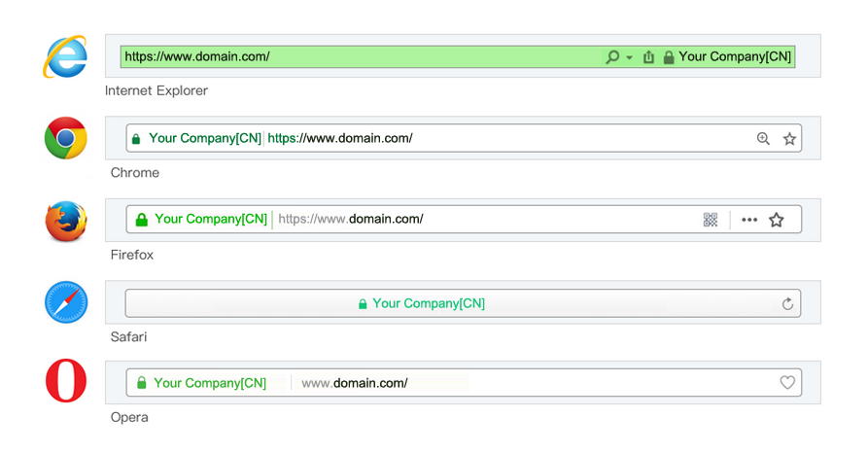Click the URL text in the Firefox address bar
Screen dimensions: 868x453
(351, 219)
